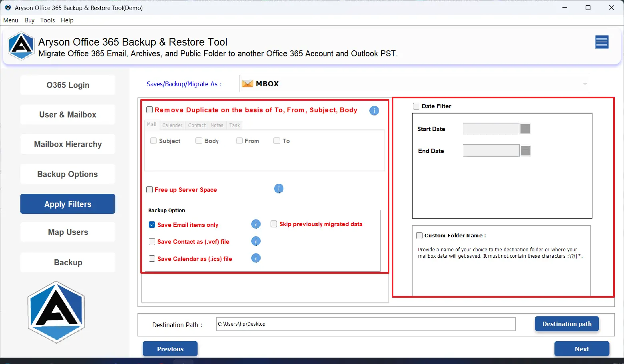624x364 pixels.
Task: Enable Skip previously migrated data
Action: [274, 224]
